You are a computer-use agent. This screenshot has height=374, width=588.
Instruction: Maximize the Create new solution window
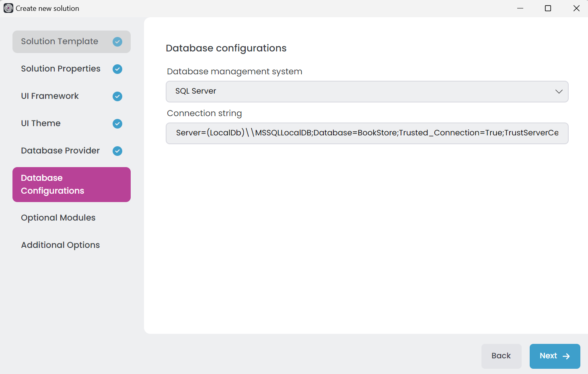click(548, 8)
